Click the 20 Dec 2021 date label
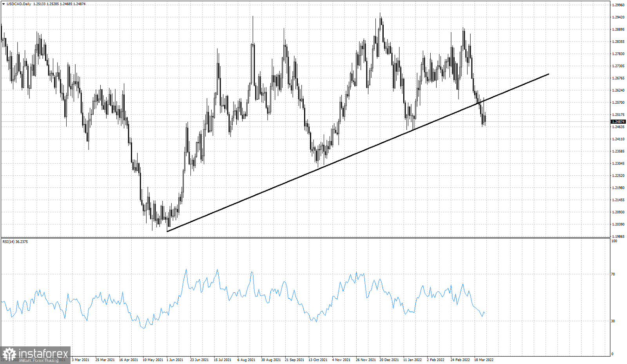This screenshot has width=627, height=364. (x=389, y=360)
